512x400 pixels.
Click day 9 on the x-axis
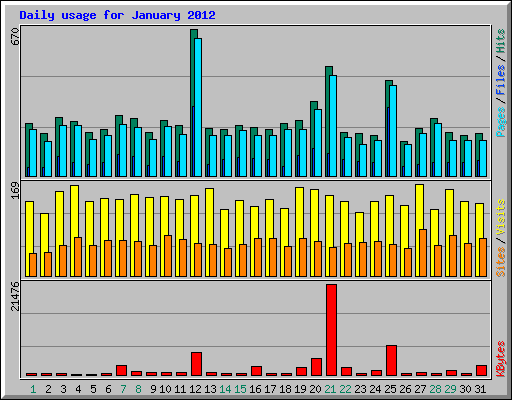click(x=153, y=389)
